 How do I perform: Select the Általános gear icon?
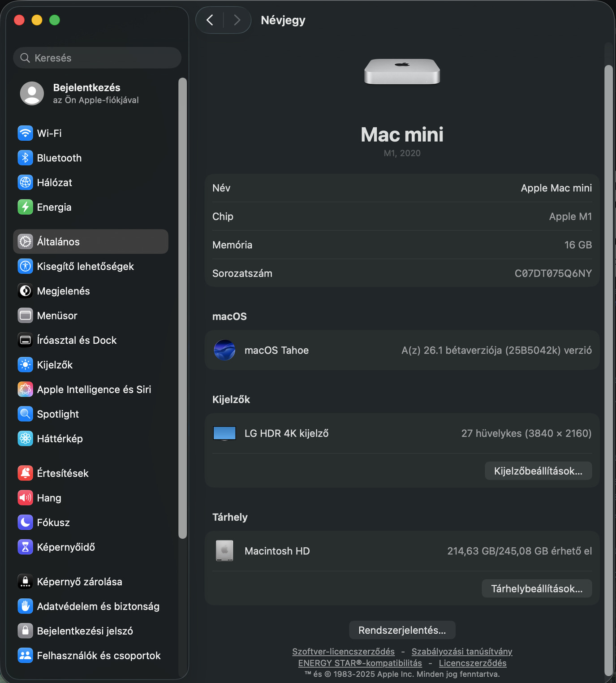pos(25,242)
